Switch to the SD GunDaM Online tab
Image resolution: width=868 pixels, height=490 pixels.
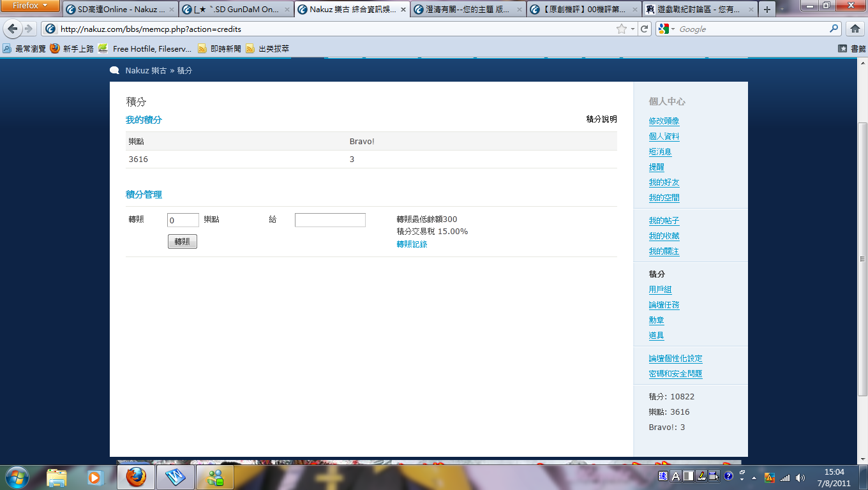click(236, 10)
